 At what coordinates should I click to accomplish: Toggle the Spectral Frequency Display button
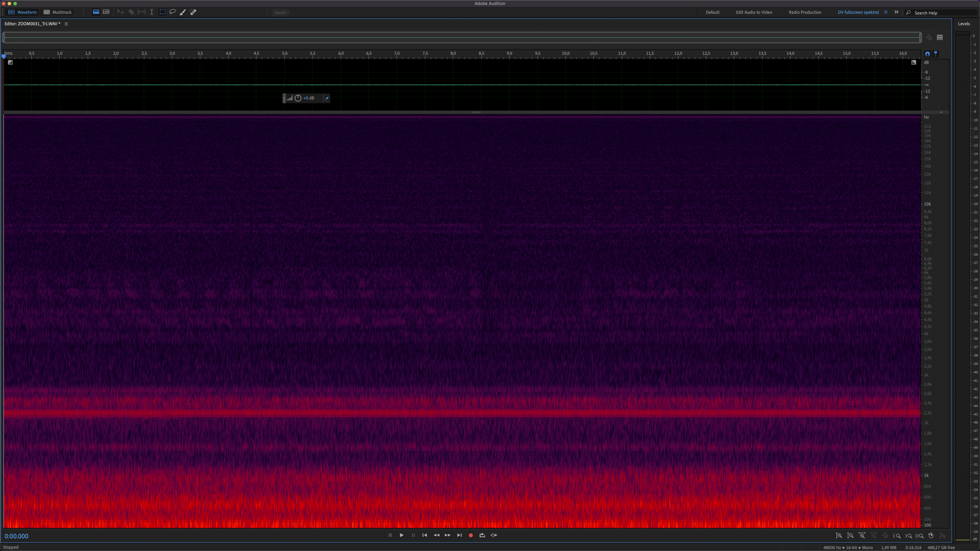tap(96, 12)
